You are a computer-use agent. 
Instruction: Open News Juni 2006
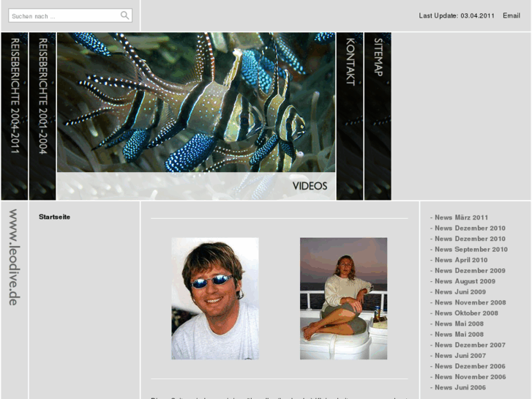pyautogui.click(x=460, y=387)
